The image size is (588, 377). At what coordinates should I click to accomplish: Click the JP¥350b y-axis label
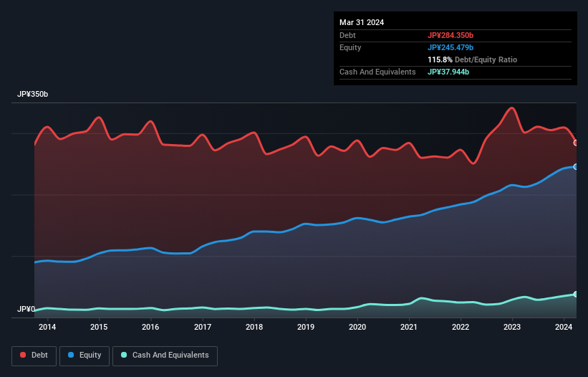point(33,94)
